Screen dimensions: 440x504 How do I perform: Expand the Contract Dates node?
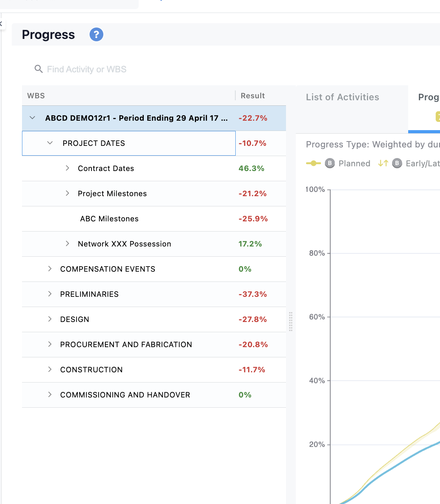[68, 168]
